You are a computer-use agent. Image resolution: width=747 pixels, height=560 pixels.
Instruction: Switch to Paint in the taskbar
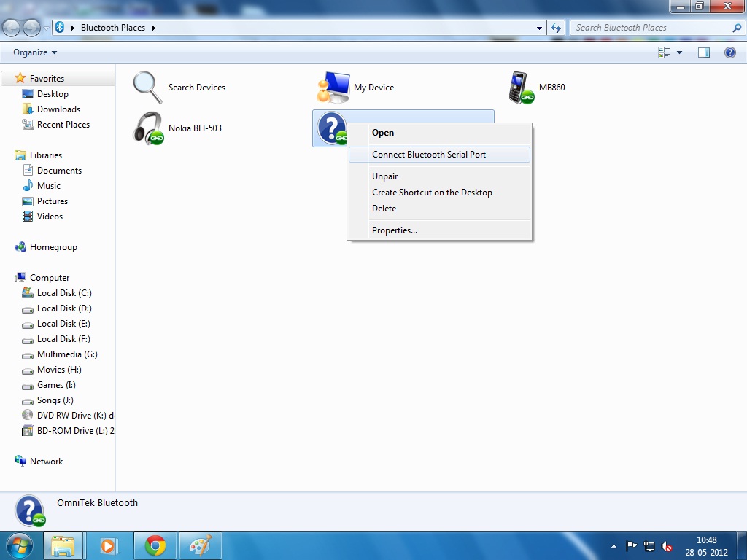tap(200, 545)
